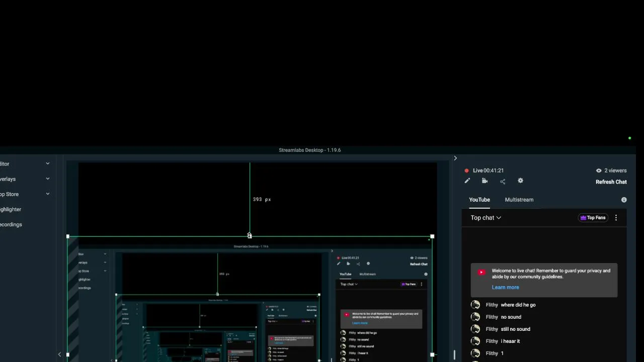This screenshot has height=362, width=644.
Task: Expand the Editor sidebar chevron
Action: pos(48,163)
